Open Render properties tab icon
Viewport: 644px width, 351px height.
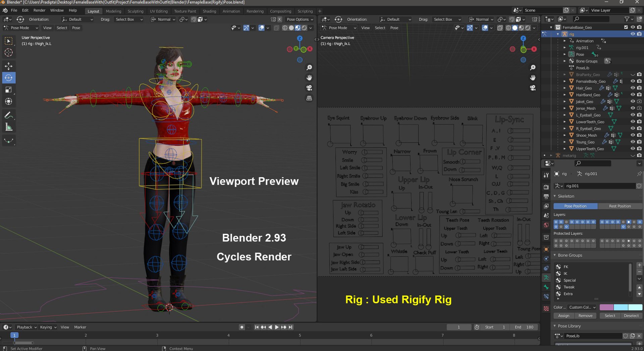[x=546, y=187]
